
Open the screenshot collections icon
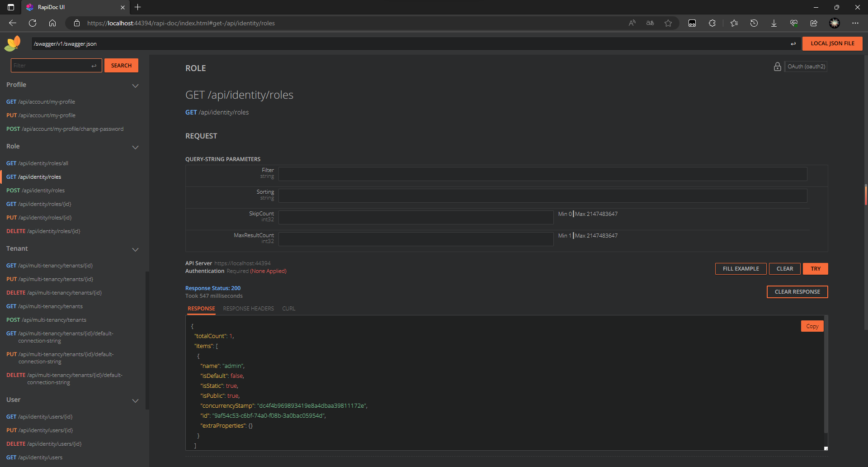click(692, 23)
